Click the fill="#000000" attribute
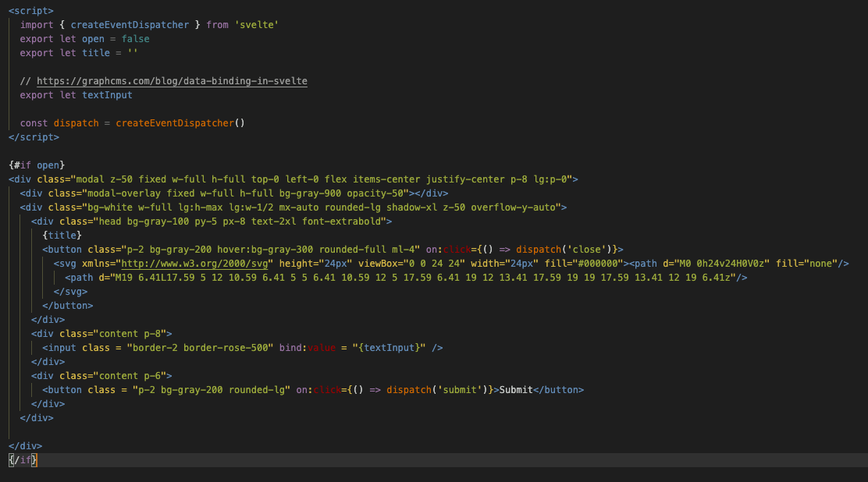The height and width of the screenshot is (482, 868). pos(584,264)
